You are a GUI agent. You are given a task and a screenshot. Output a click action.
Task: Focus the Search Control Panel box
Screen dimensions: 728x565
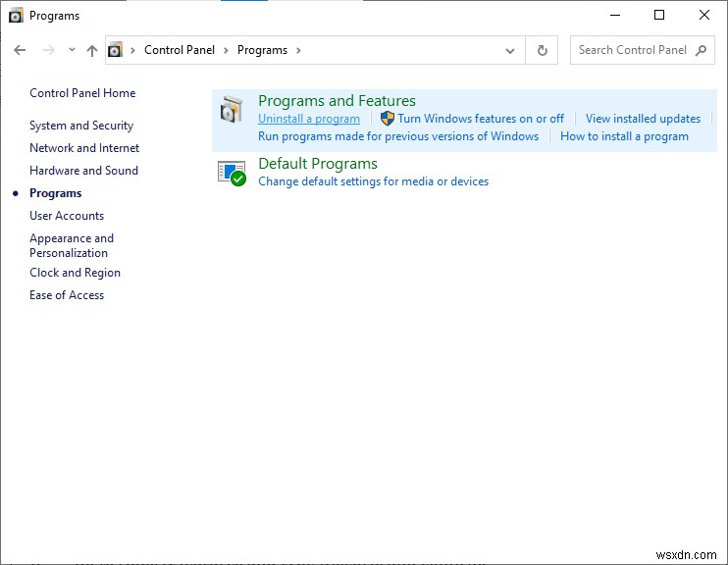point(642,50)
